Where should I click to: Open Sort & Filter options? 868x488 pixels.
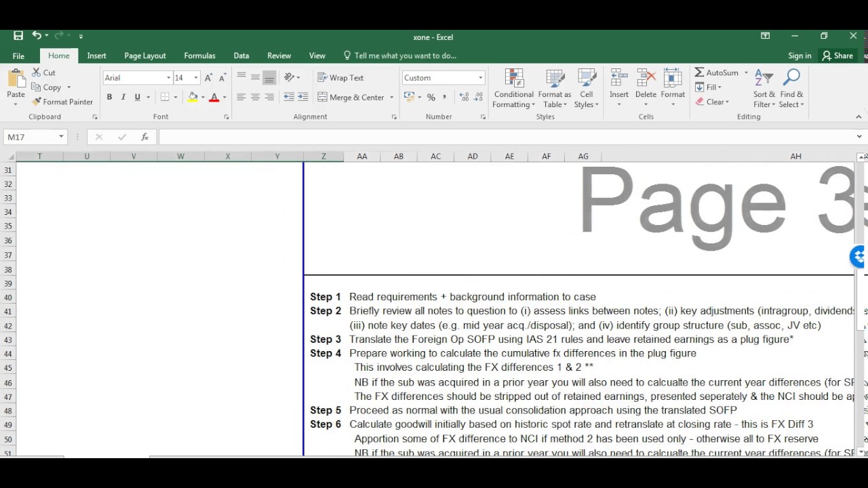764,89
